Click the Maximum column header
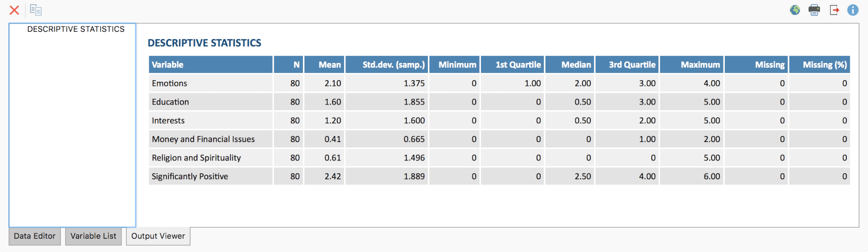Image resolution: width=868 pixels, height=252 pixels. point(692,65)
